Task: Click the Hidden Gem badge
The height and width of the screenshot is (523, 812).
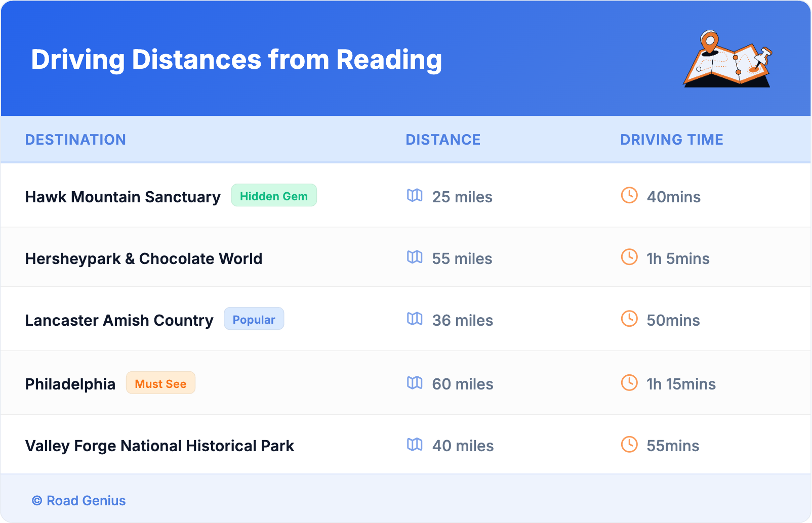Action: pos(274,196)
